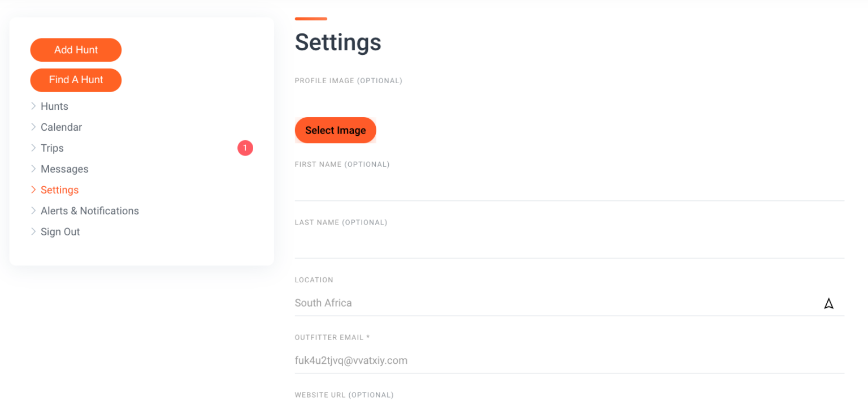Click the chevron beside Trips
The height and width of the screenshot is (400, 868).
point(33,148)
